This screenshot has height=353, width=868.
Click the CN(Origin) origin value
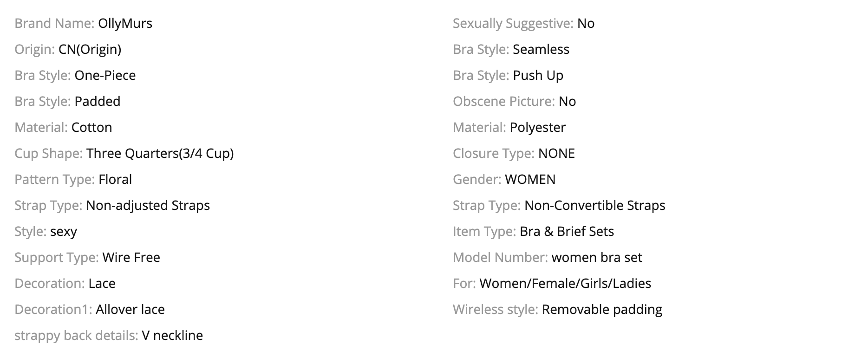pos(90,49)
